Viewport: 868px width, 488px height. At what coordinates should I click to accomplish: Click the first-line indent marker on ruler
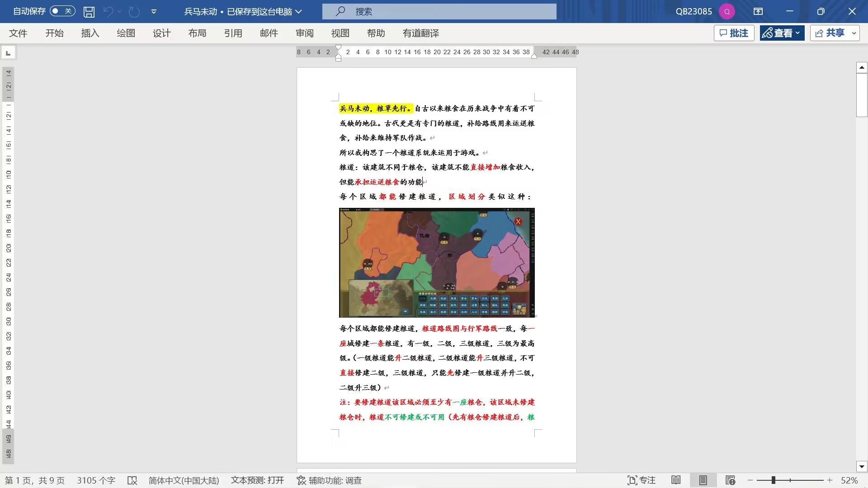pos(338,48)
